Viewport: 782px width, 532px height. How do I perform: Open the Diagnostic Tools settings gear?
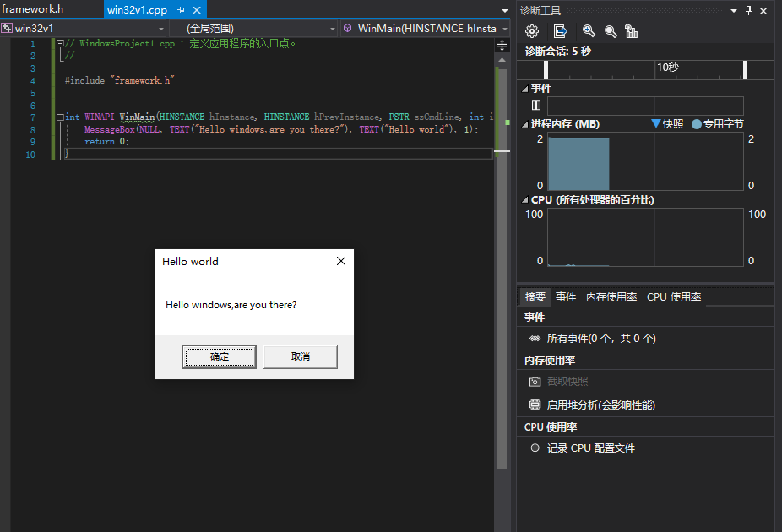[x=532, y=31]
